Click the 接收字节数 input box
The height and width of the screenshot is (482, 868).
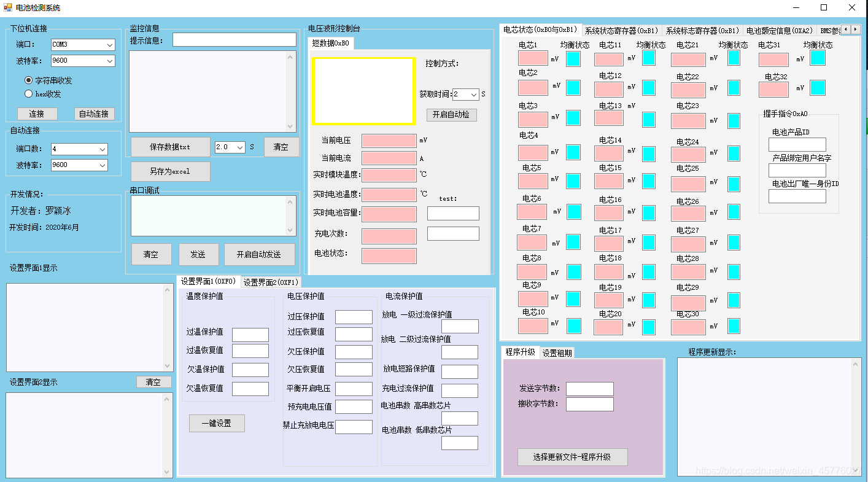click(589, 404)
